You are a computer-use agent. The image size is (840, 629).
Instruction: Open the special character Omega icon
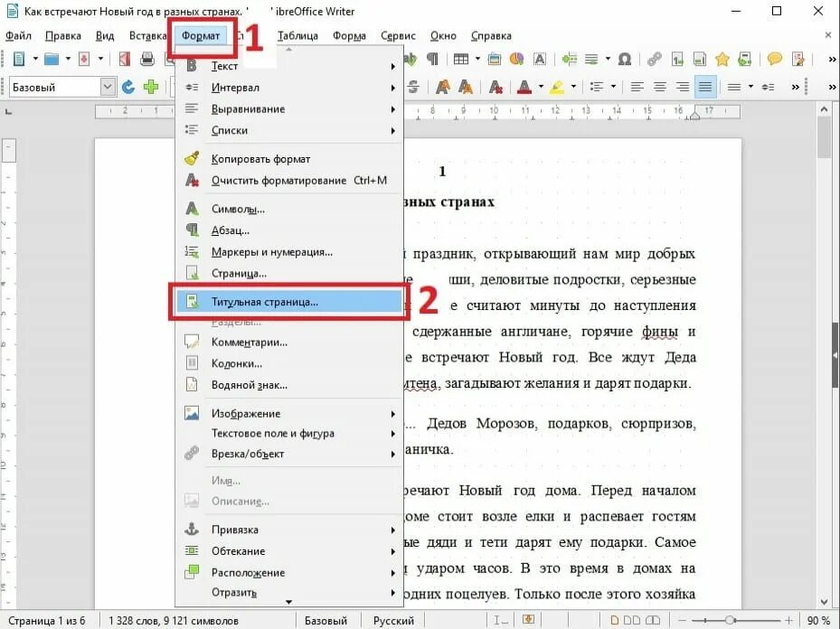pyautogui.click(x=625, y=59)
